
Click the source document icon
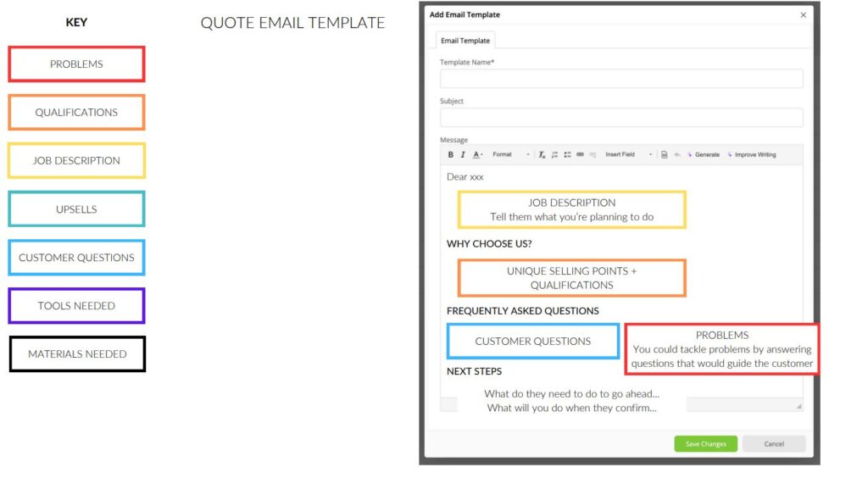665,154
